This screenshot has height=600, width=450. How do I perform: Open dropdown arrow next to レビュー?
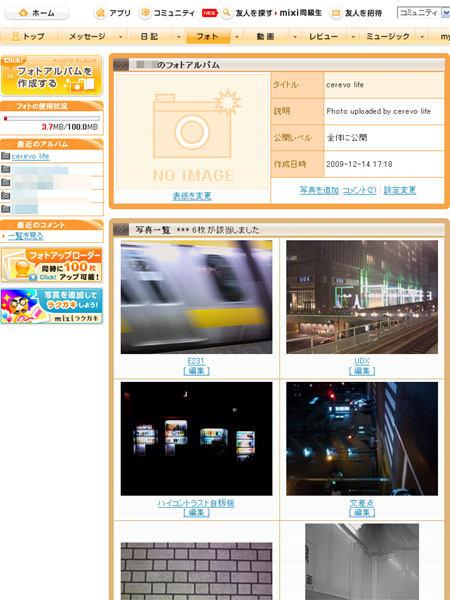353,37
